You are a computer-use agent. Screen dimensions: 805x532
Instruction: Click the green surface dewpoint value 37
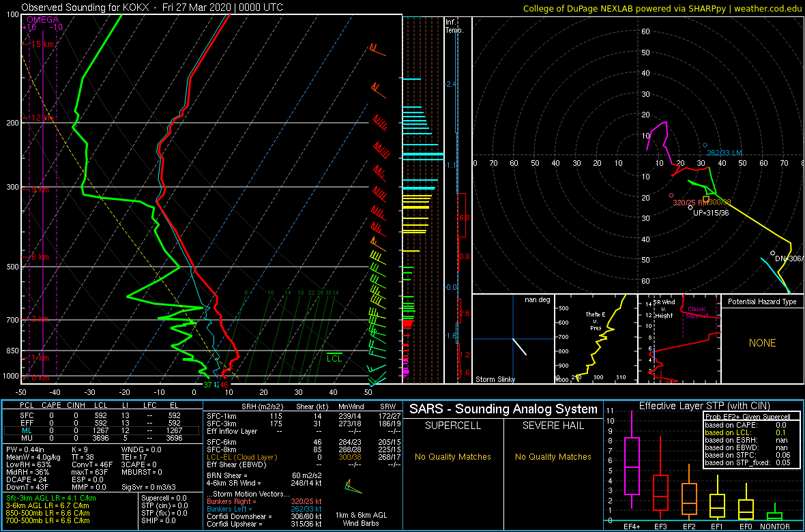[x=207, y=384]
